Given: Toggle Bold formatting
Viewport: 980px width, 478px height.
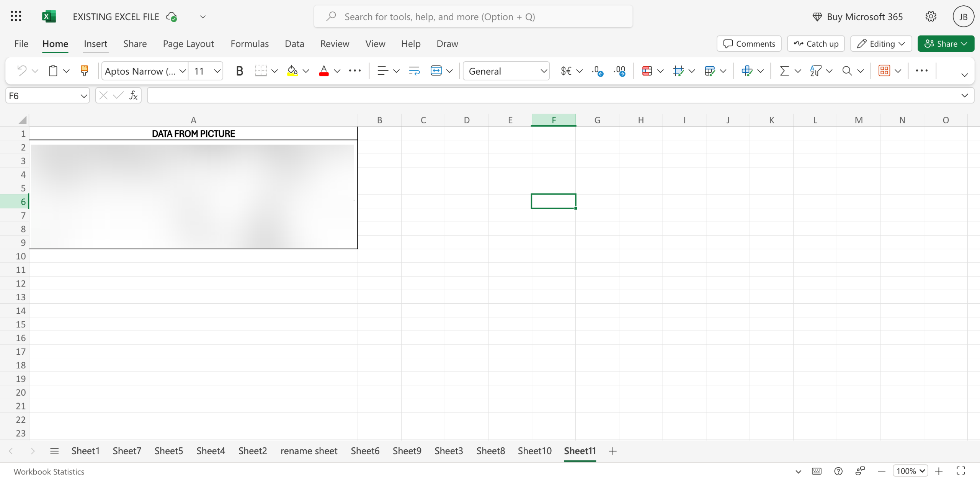Looking at the screenshot, I should pyautogui.click(x=239, y=71).
